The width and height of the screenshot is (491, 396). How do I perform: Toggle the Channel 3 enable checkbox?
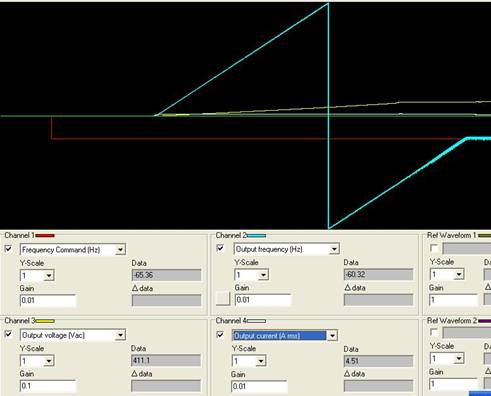[x=8, y=334]
